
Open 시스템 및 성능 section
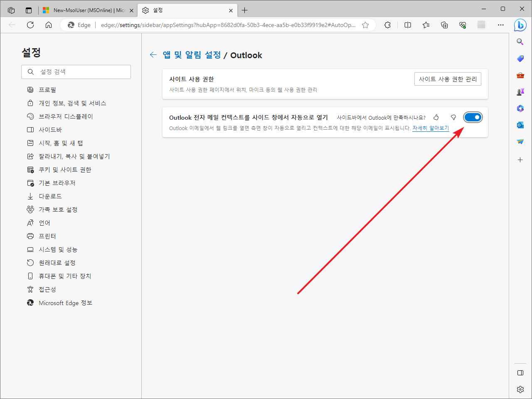(58, 249)
